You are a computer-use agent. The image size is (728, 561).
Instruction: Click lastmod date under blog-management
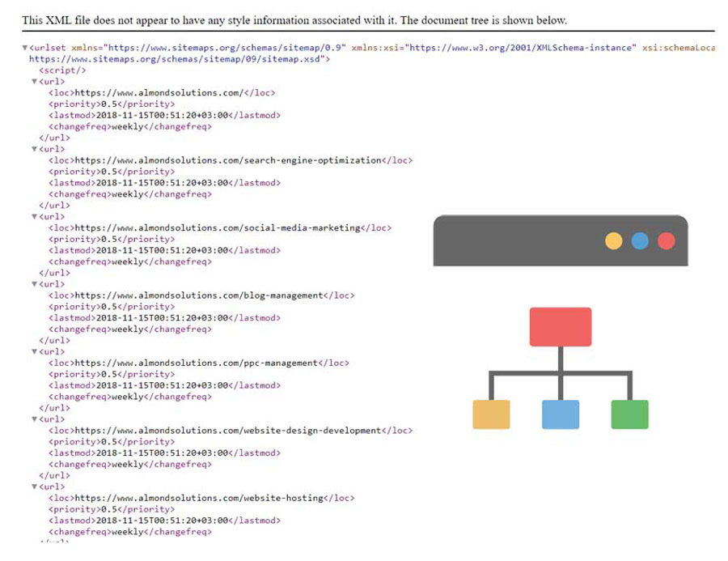[x=164, y=318]
